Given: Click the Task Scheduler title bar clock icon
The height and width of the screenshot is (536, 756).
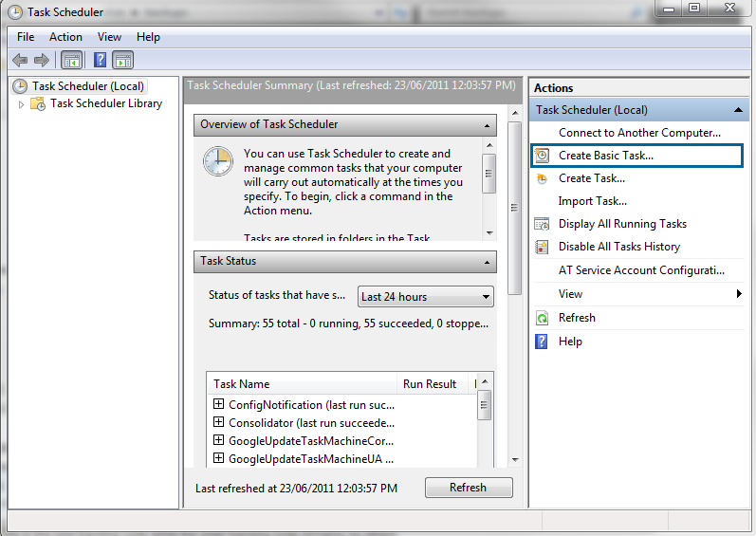Looking at the screenshot, I should click(15, 12).
